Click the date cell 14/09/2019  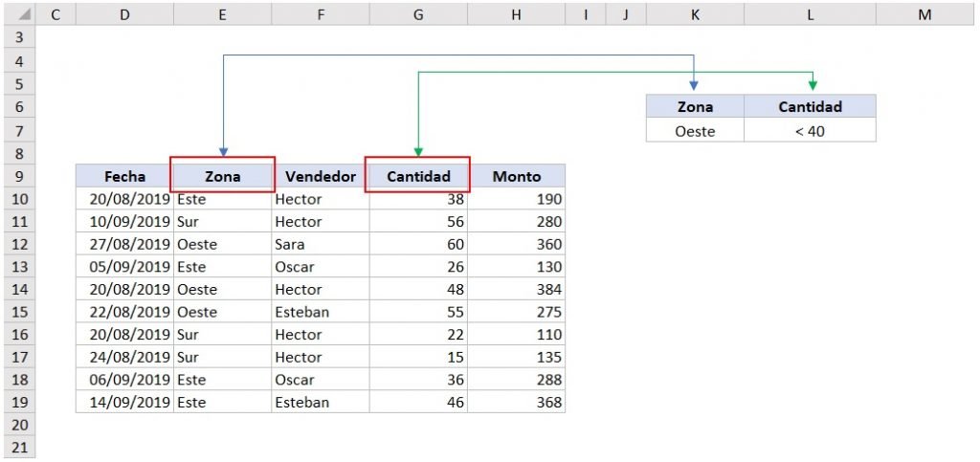(128, 403)
